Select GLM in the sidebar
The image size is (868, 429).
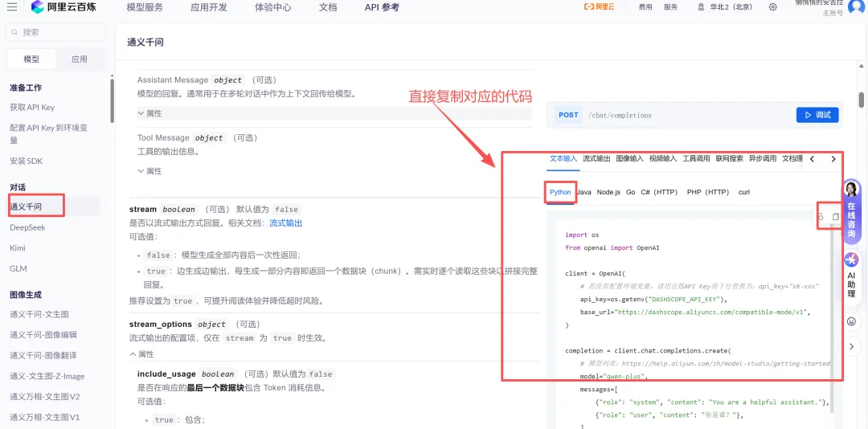click(x=18, y=268)
